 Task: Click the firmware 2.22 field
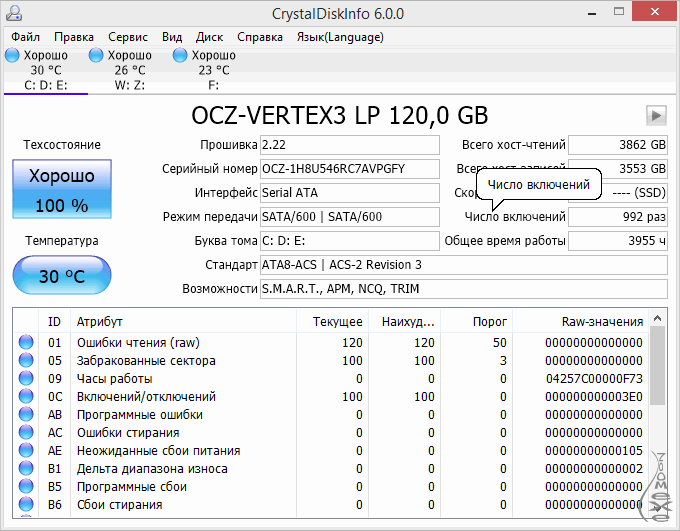pos(349,145)
